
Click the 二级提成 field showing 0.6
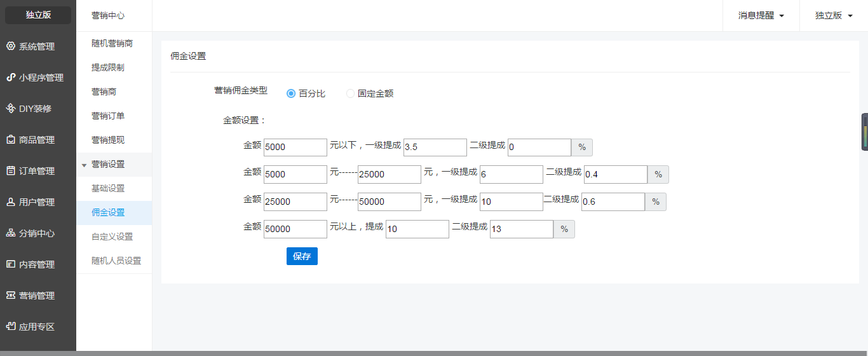click(x=613, y=202)
